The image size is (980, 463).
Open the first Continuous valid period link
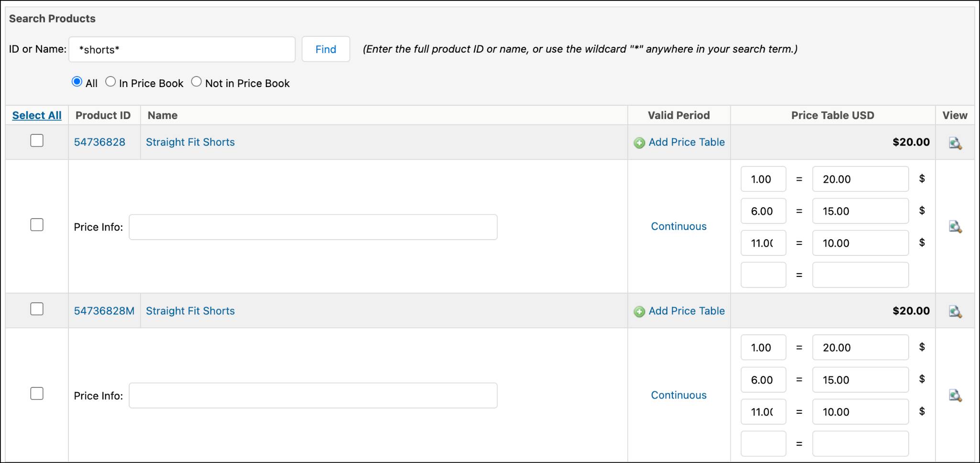click(679, 226)
